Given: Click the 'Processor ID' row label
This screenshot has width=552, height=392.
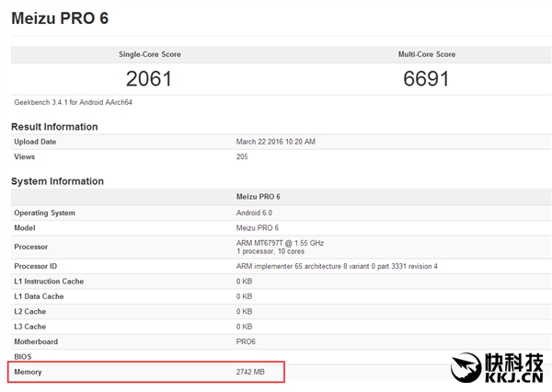Looking at the screenshot, I should 36,266.
